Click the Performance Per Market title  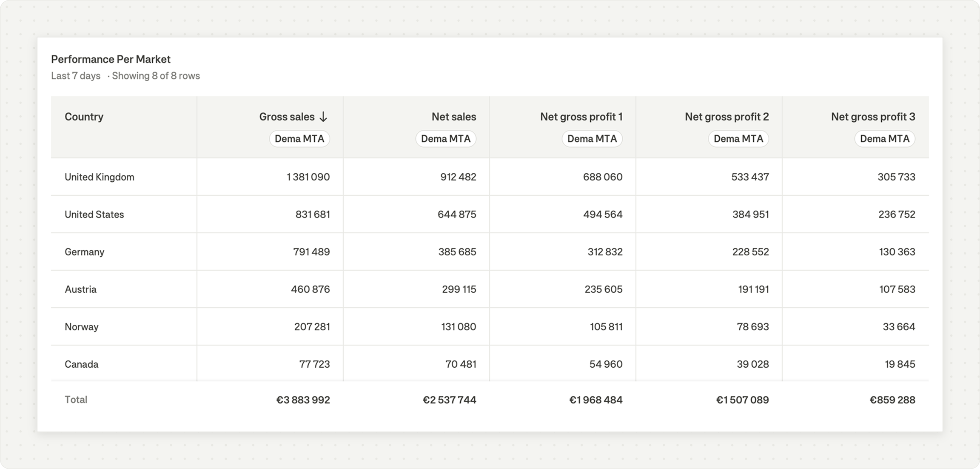[x=111, y=59]
